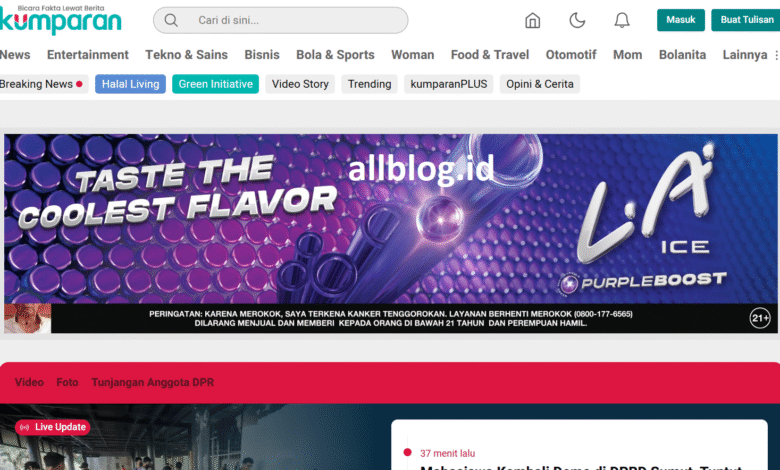Open the home icon in header
This screenshot has width=780, height=470.
[532, 20]
